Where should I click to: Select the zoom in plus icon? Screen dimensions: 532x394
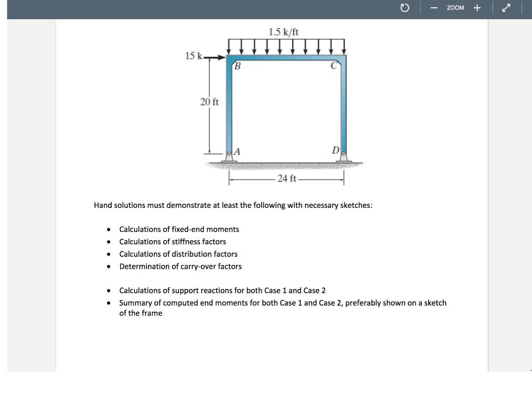point(477,7)
